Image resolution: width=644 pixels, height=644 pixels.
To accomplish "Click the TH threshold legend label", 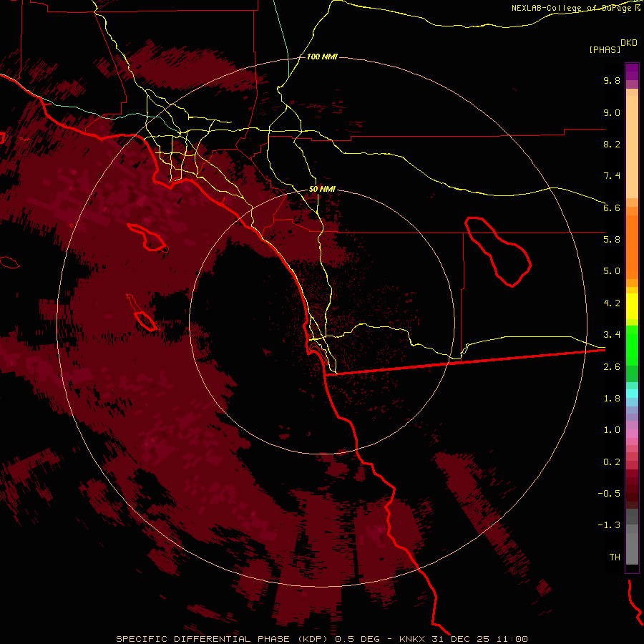I will 615,557.
